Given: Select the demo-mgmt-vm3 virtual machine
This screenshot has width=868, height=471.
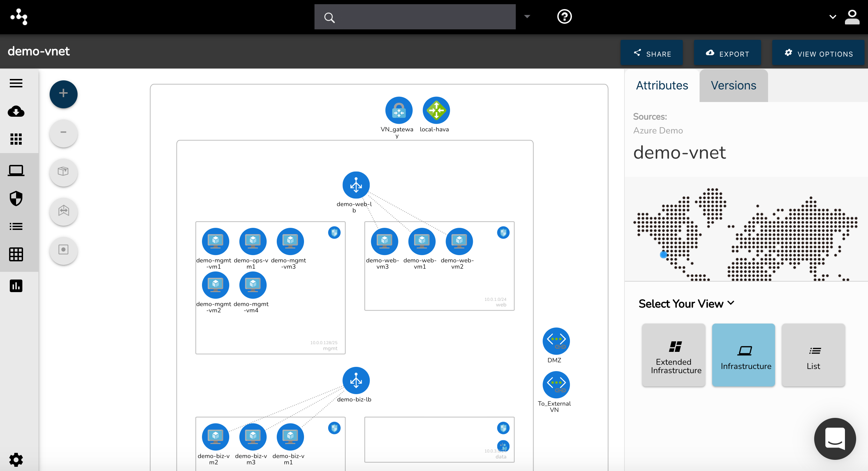Looking at the screenshot, I should (290, 241).
